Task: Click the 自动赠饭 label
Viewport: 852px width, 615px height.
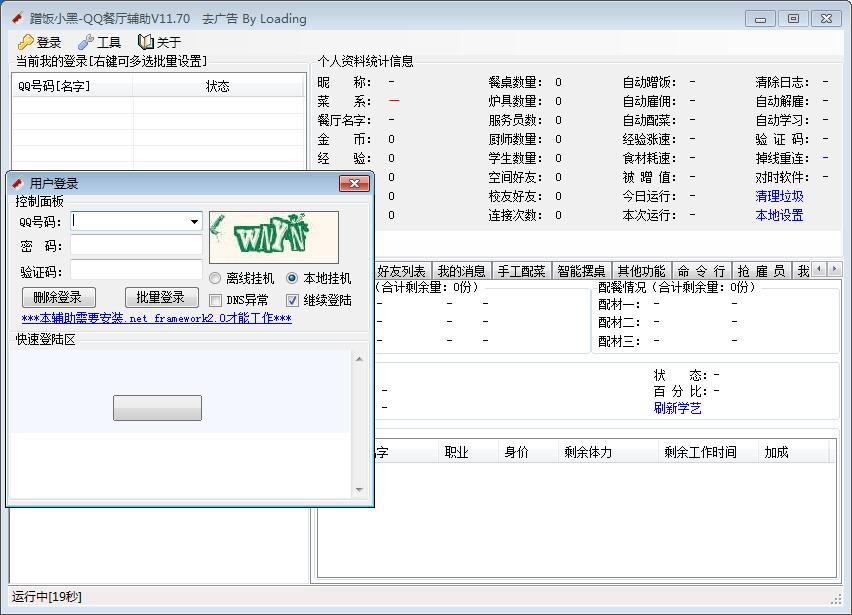Action: click(x=650, y=82)
